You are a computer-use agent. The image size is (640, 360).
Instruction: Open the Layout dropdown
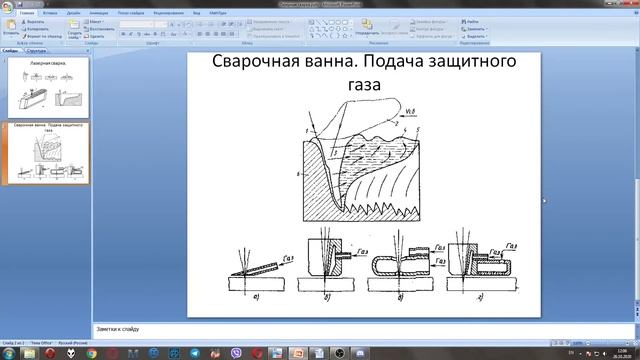point(94,22)
